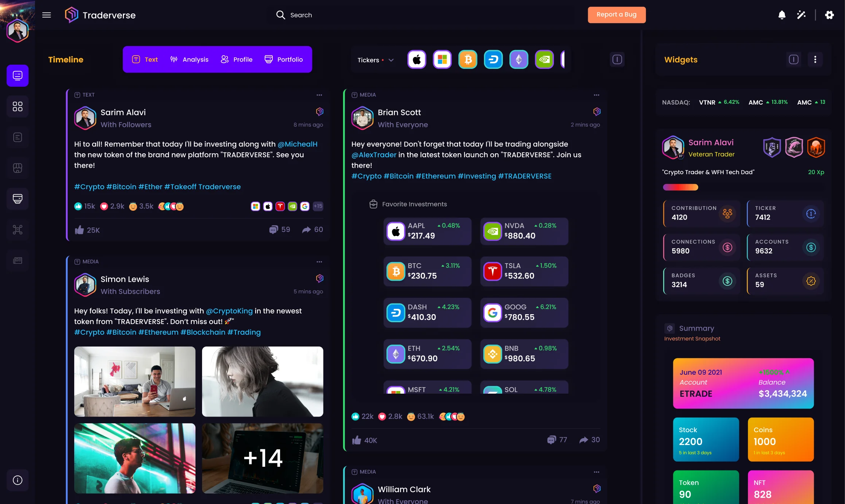Open more options on Sarim Alavi's post
845x504 pixels.
319,95
